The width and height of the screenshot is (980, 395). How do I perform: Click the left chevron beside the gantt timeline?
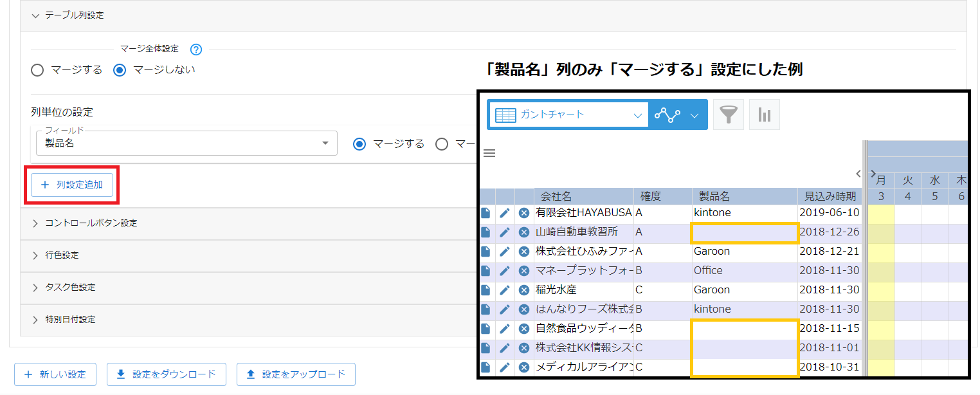point(858,174)
